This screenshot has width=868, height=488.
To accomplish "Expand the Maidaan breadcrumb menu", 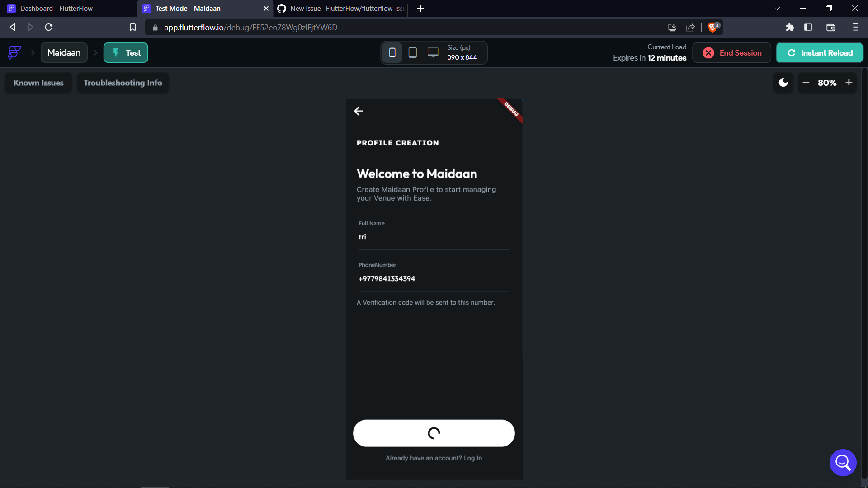I will click(64, 52).
